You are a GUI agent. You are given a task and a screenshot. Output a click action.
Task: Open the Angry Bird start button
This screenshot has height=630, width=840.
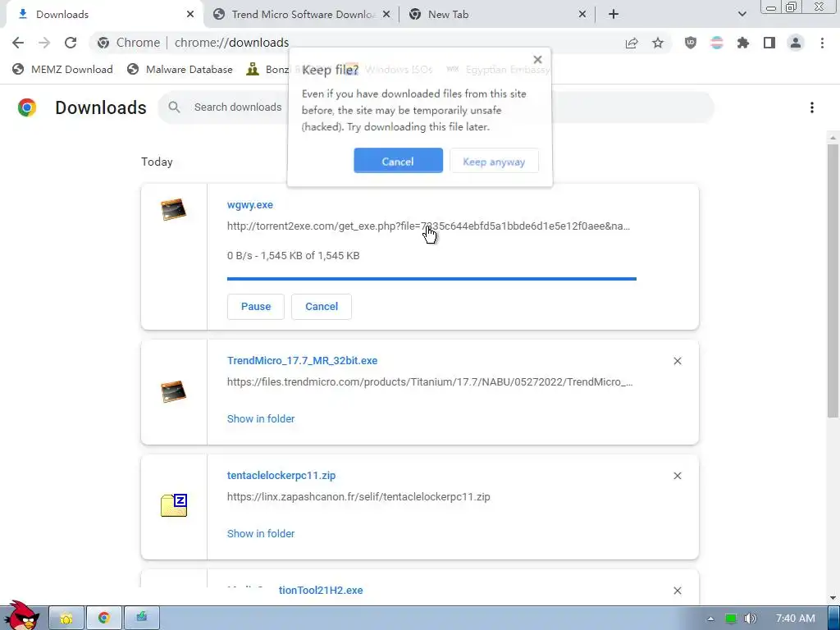[x=21, y=615]
